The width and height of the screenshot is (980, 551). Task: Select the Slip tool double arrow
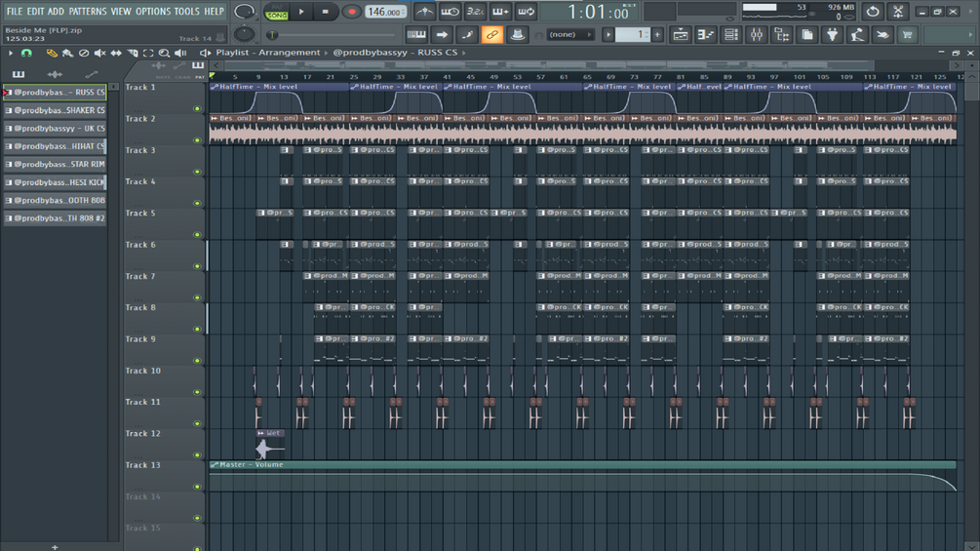click(116, 53)
